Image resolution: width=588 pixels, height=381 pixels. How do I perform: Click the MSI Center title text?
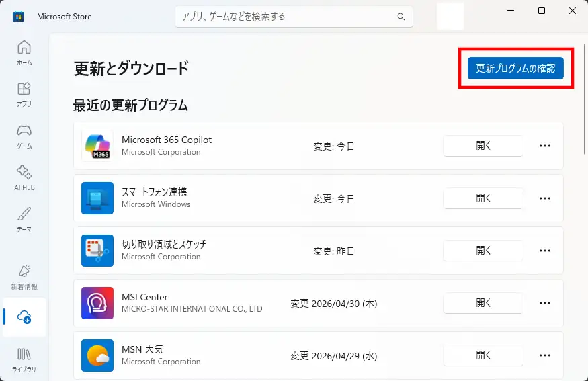[x=144, y=297]
